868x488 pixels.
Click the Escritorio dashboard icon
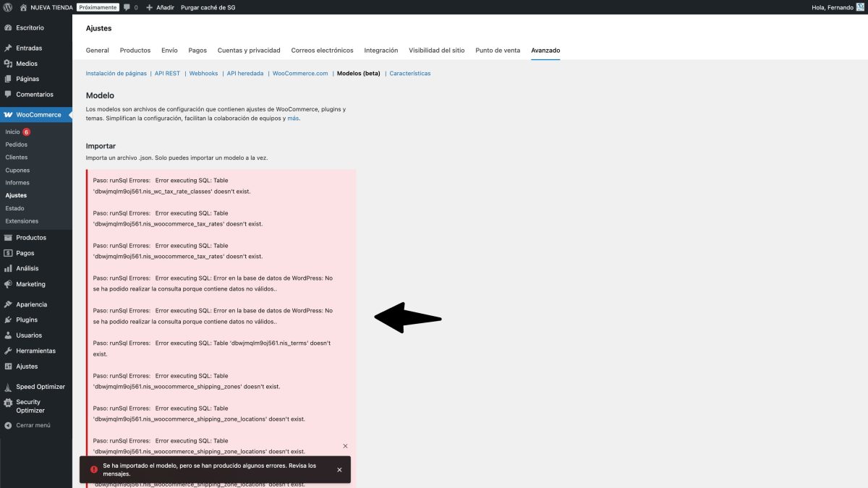[8, 27]
